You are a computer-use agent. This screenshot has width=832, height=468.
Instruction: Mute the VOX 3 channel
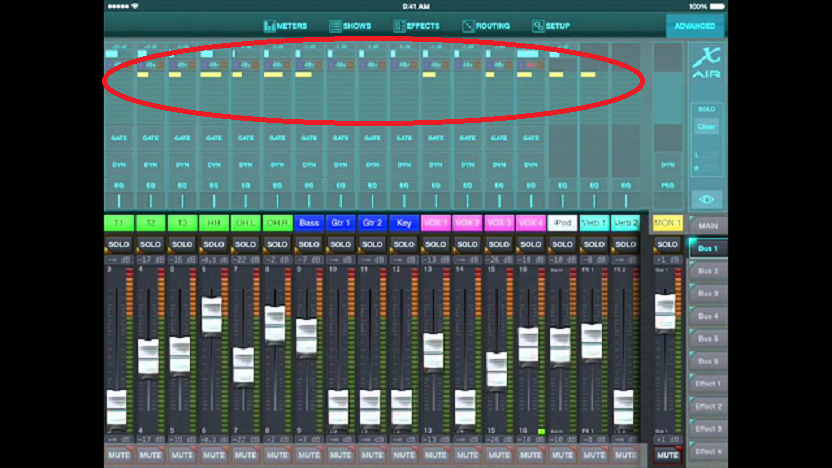click(499, 455)
